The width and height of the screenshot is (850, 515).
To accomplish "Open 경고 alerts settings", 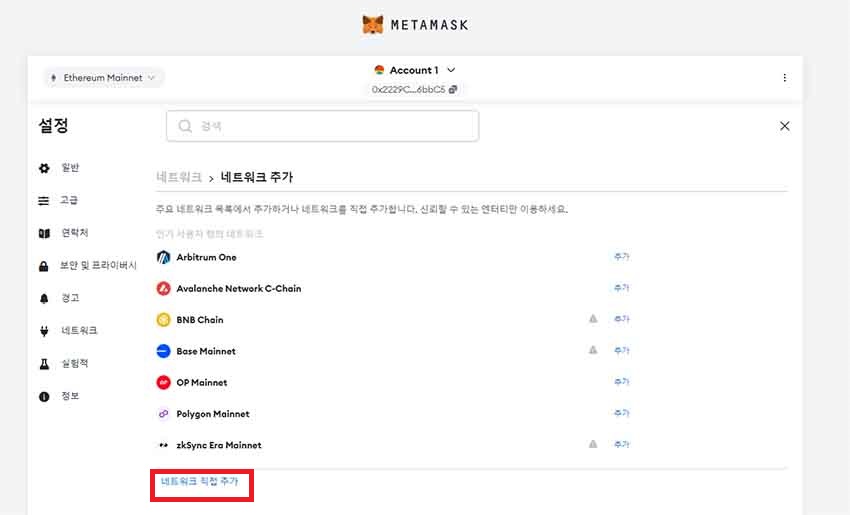I will (x=70, y=298).
